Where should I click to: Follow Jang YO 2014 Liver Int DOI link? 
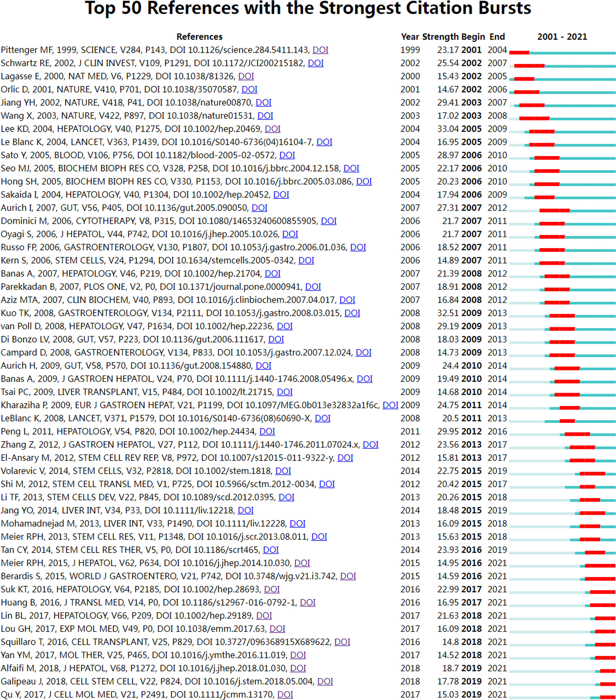coord(246,510)
